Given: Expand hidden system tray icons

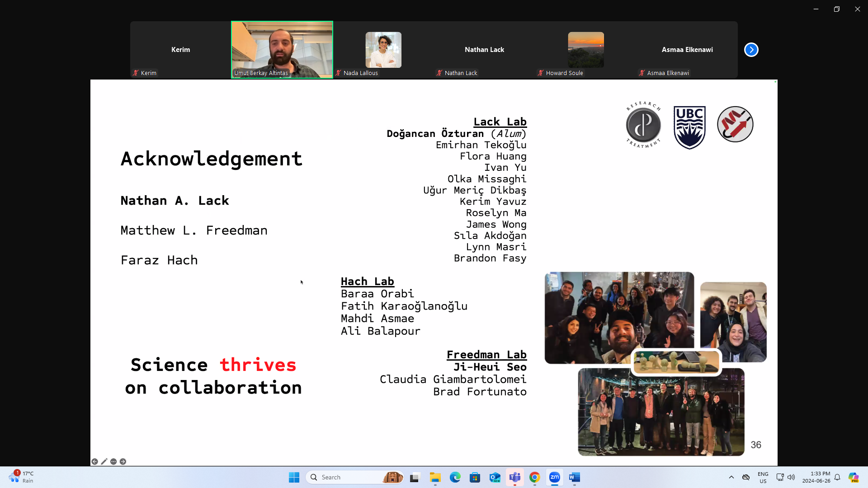Looking at the screenshot, I should click(x=731, y=477).
